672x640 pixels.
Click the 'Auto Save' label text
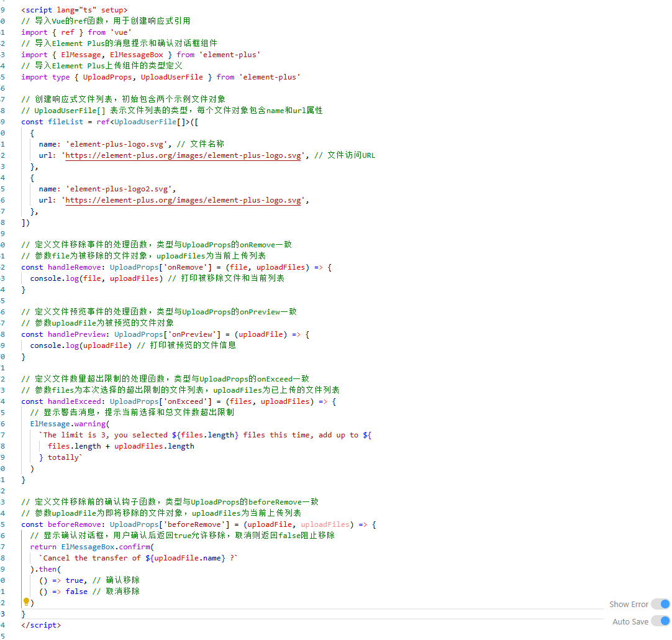630,621
